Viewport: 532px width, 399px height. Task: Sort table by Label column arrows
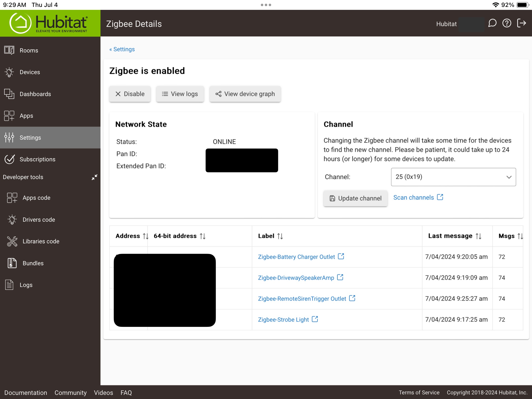(280, 236)
